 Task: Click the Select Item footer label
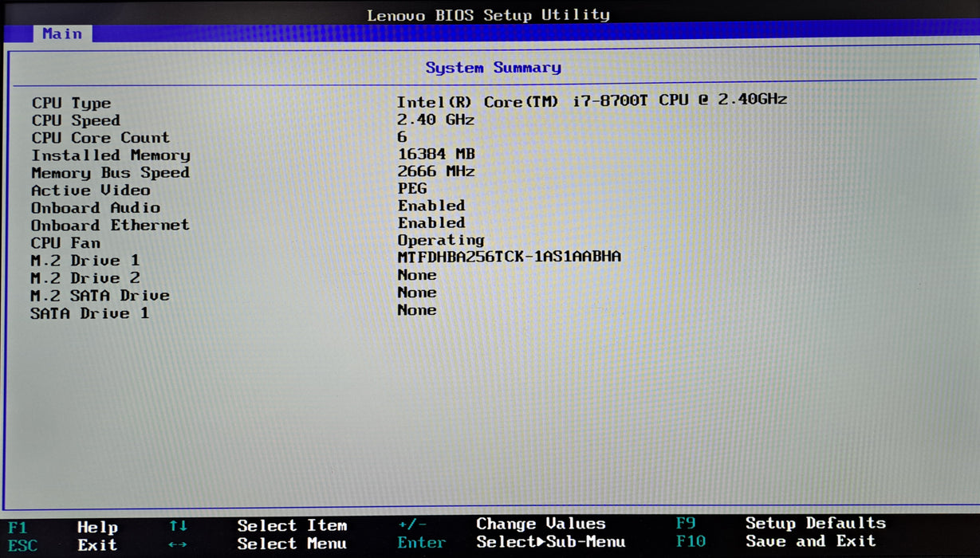(x=292, y=526)
